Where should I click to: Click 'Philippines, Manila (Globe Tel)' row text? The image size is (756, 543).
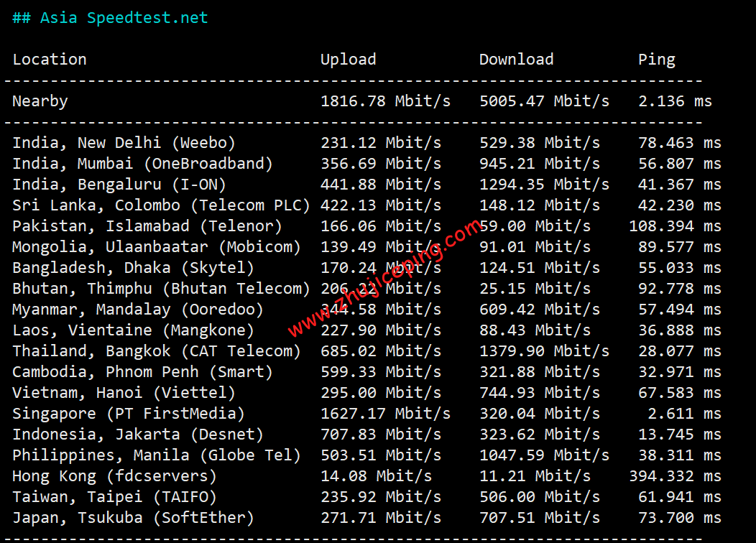157,455
